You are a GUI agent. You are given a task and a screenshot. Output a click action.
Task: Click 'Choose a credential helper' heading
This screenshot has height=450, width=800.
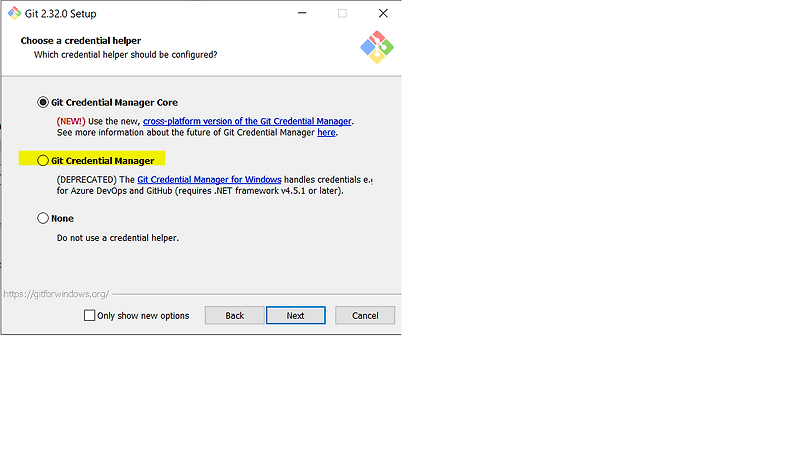click(81, 40)
